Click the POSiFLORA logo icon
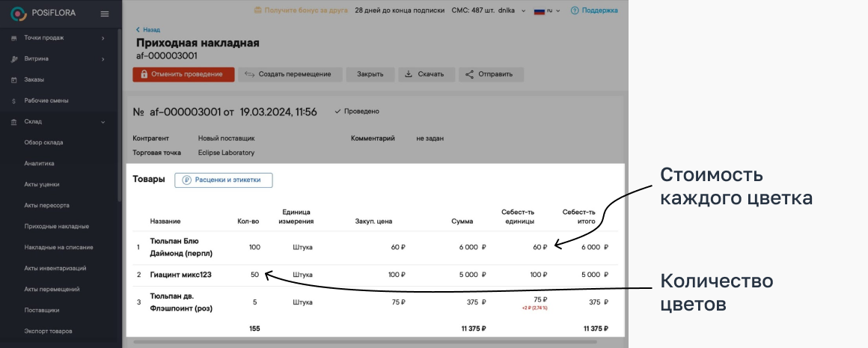 tap(17, 13)
